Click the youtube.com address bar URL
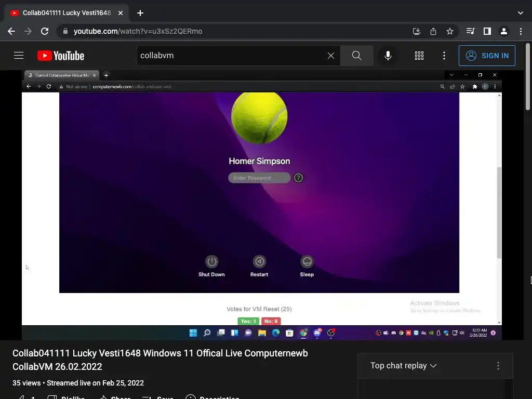The width and height of the screenshot is (532, 399). pyautogui.click(x=138, y=31)
